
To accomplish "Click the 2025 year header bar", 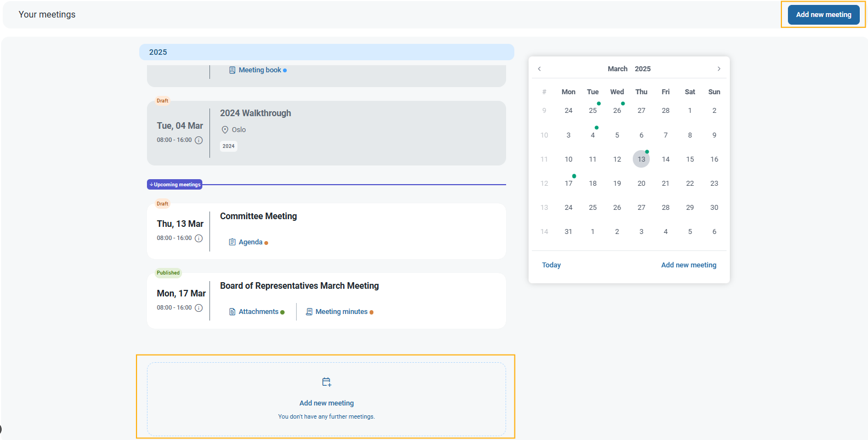I will click(327, 52).
